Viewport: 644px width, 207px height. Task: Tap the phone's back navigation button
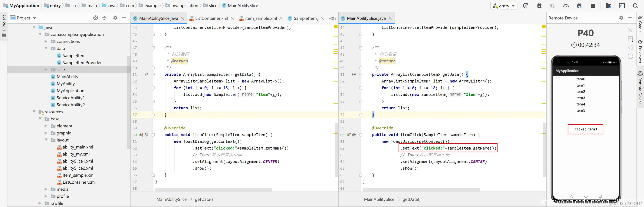coord(572,196)
